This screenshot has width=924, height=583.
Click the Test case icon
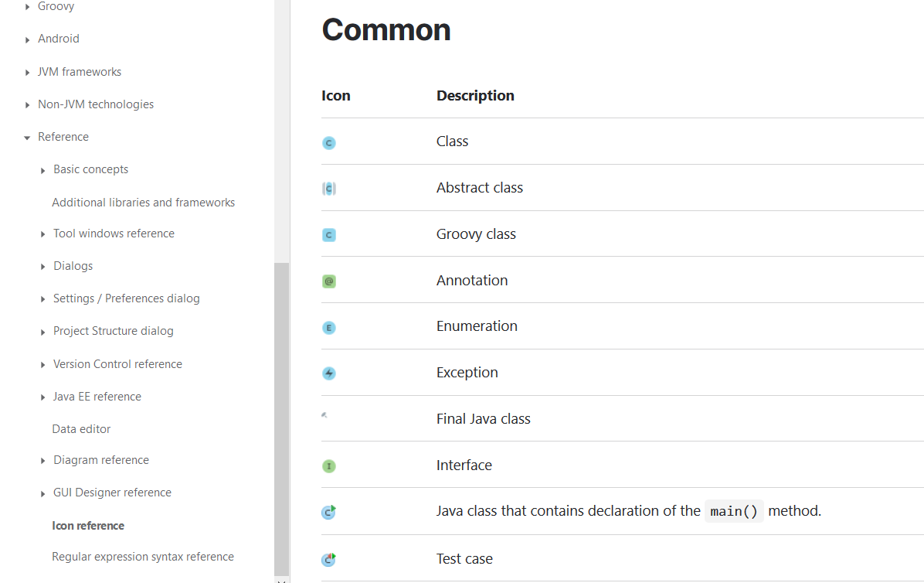(329, 559)
